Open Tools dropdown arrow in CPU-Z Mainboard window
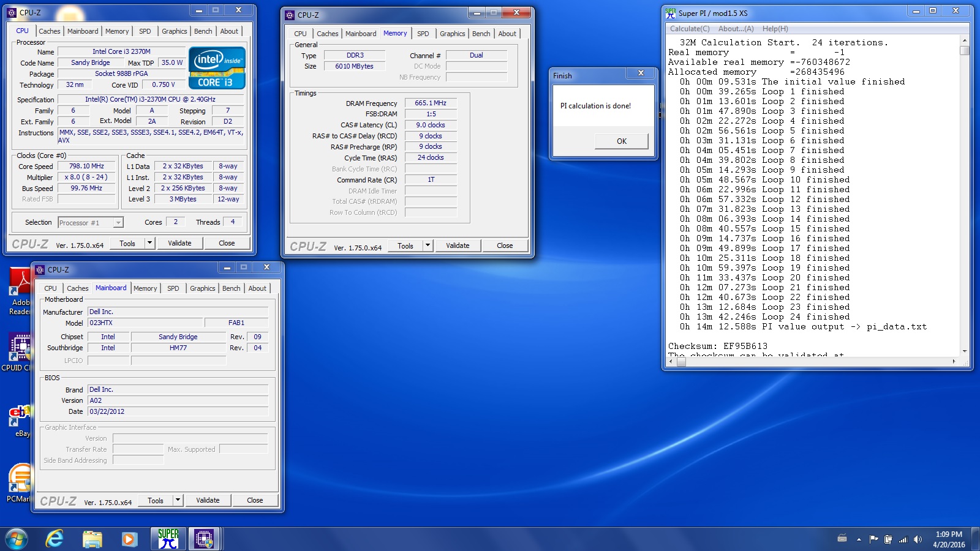The image size is (980, 551). point(178,500)
